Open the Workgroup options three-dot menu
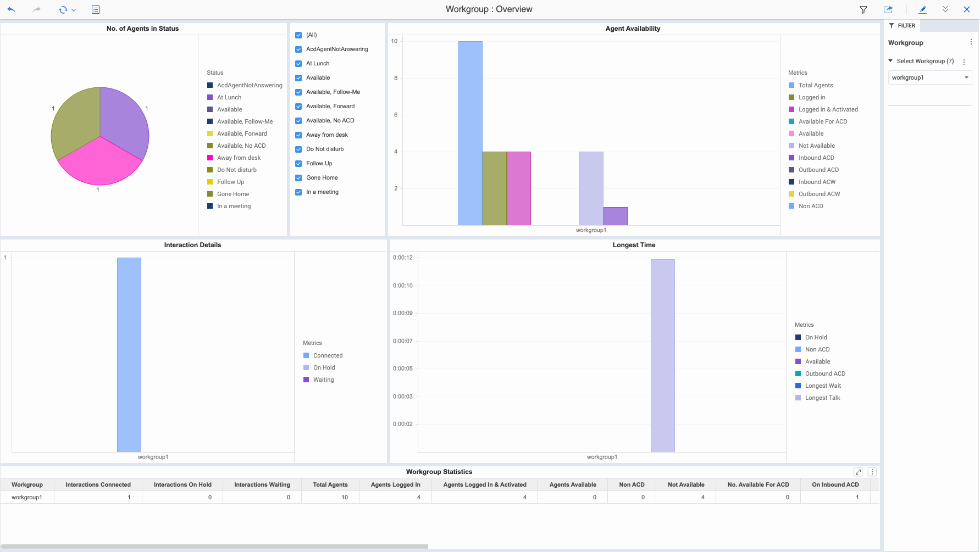The image size is (980, 552). tap(970, 43)
